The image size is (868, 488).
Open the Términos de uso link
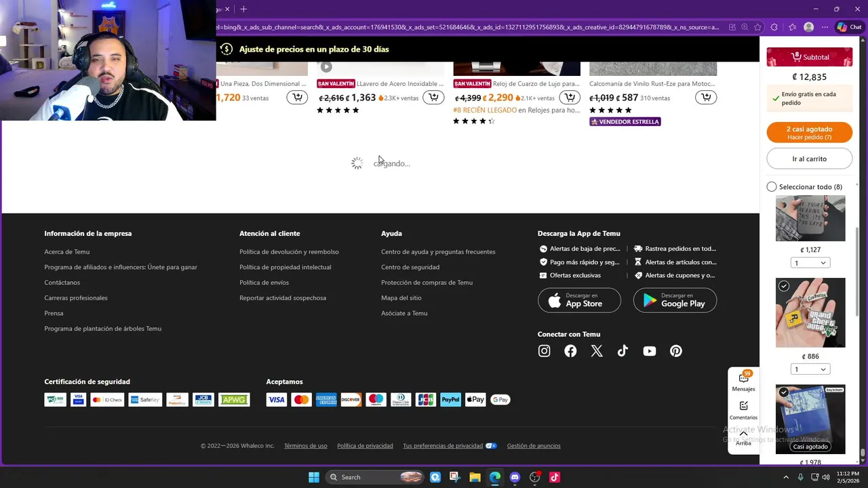point(305,446)
